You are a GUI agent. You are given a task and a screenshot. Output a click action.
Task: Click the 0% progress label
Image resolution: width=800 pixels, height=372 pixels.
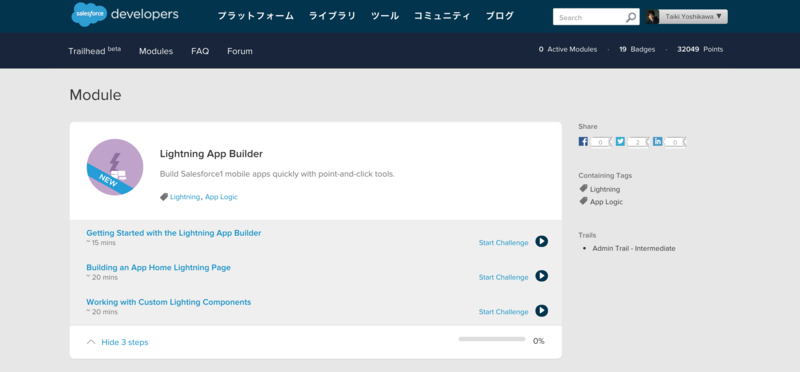539,341
